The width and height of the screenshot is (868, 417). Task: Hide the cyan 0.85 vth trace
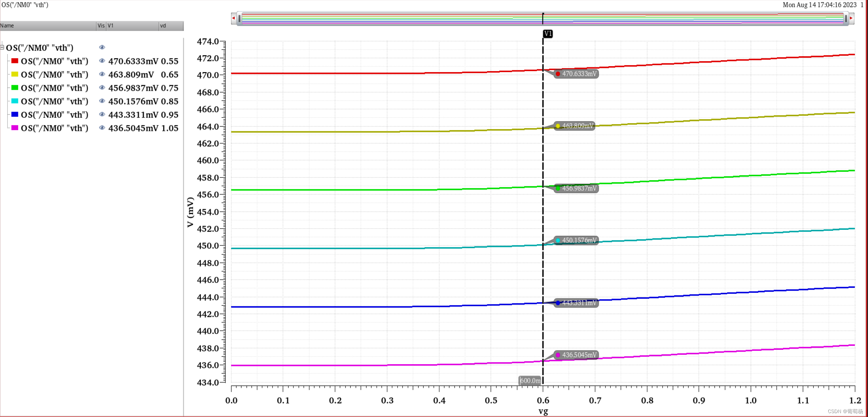click(102, 101)
